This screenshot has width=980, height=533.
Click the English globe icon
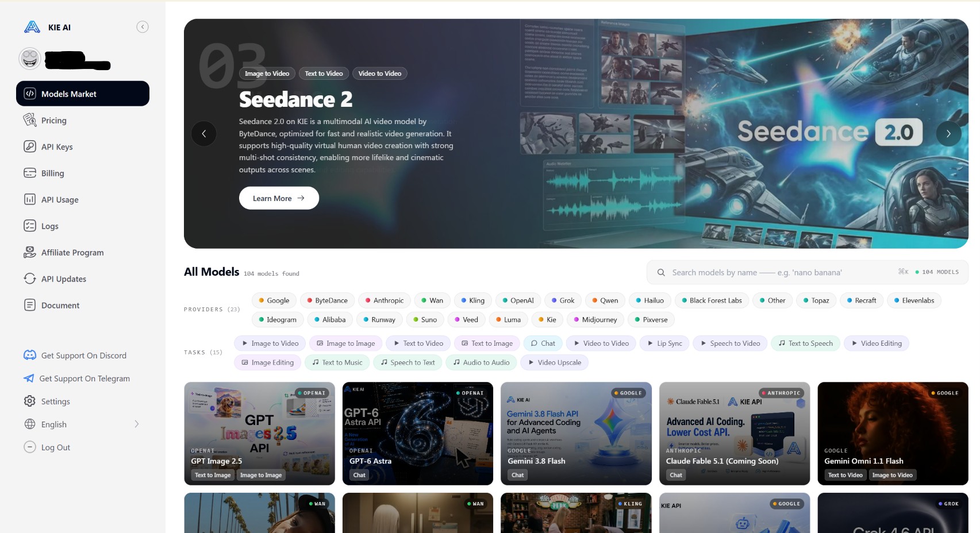click(x=30, y=424)
